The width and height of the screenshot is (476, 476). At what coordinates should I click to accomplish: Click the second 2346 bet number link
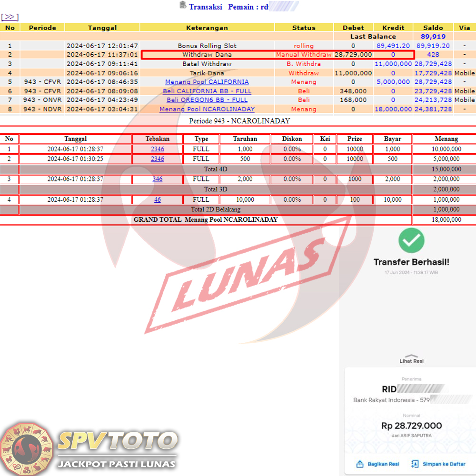pyautogui.click(x=157, y=159)
